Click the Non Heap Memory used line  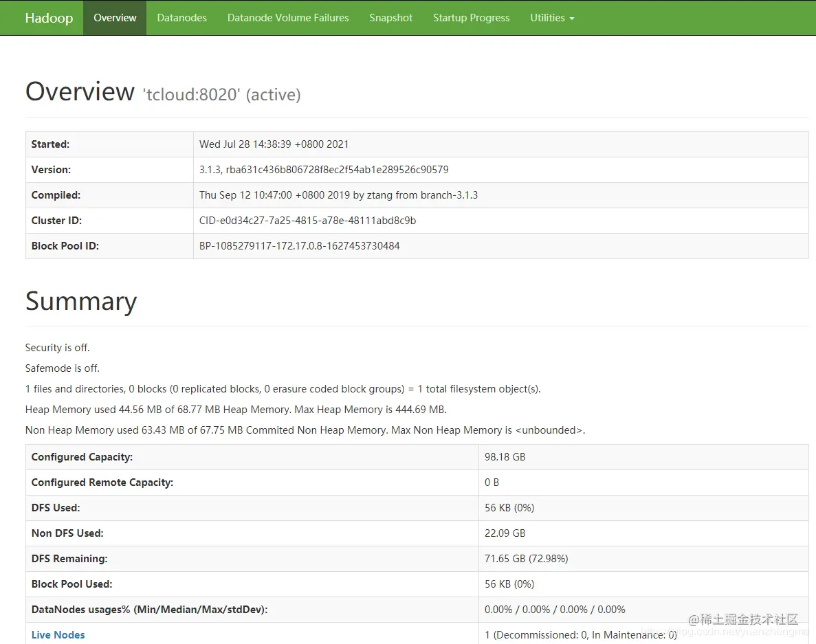305,430
